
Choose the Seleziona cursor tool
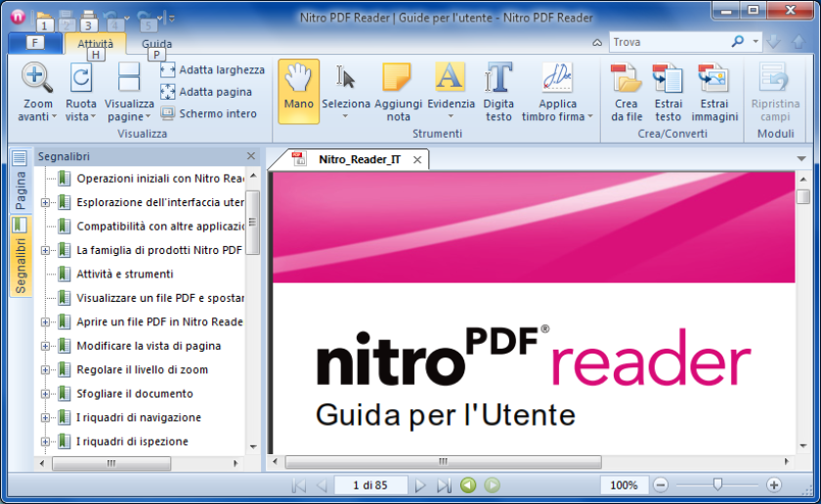point(346,78)
